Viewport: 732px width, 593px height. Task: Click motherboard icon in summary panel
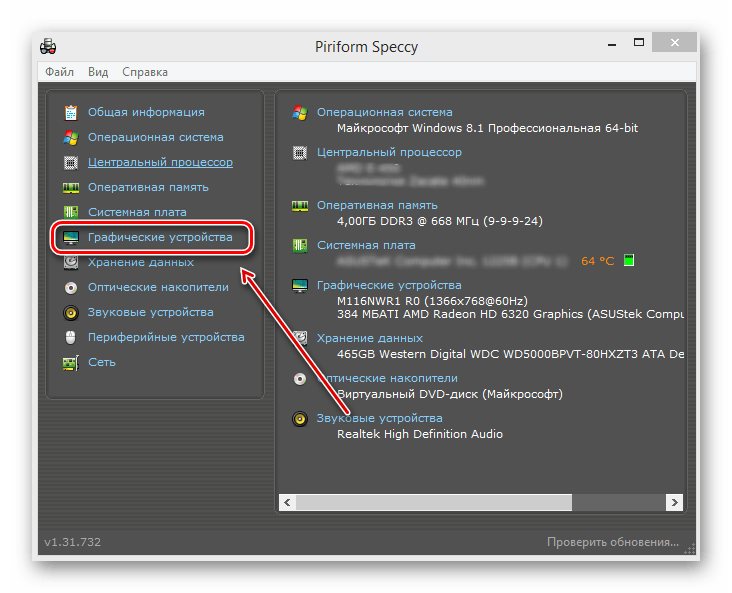pos(300,246)
